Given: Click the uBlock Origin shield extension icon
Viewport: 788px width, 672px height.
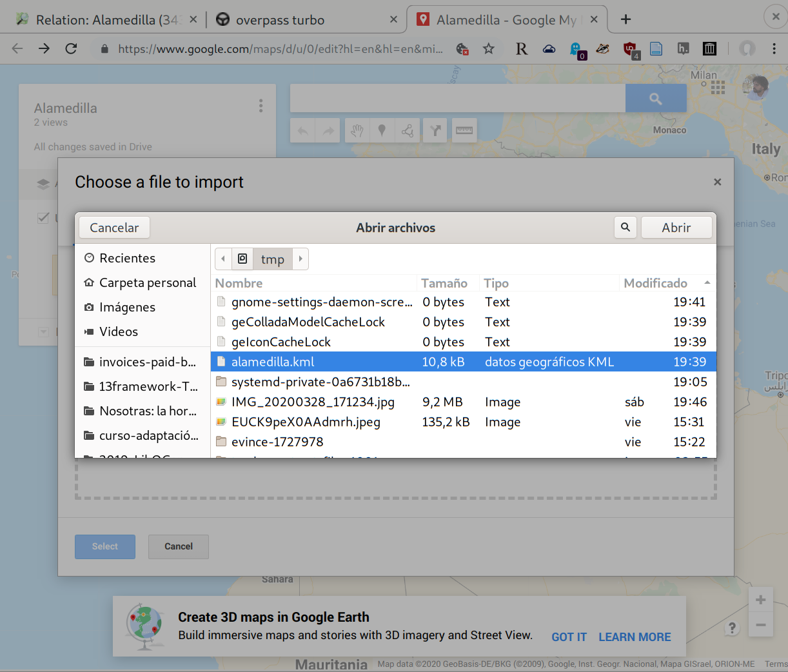Looking at the screenshot, I should point(630,49).
